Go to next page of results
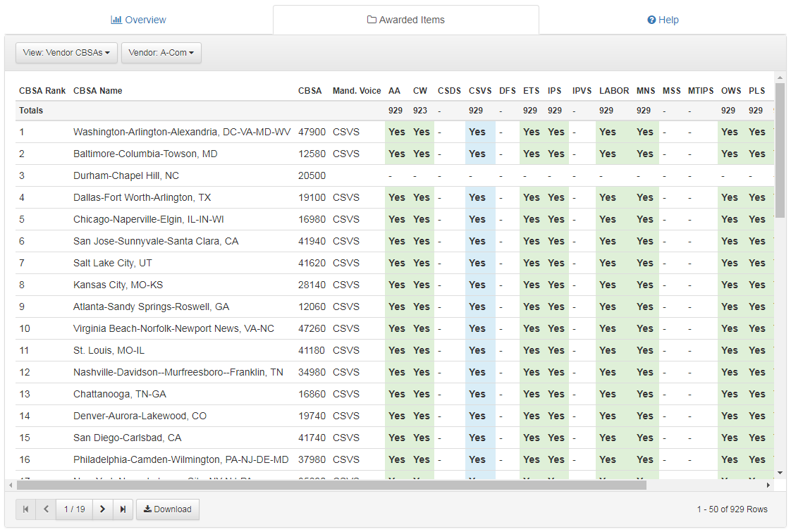Image resolution: width=791 pixels, height=532 pixels. point(102,509)
